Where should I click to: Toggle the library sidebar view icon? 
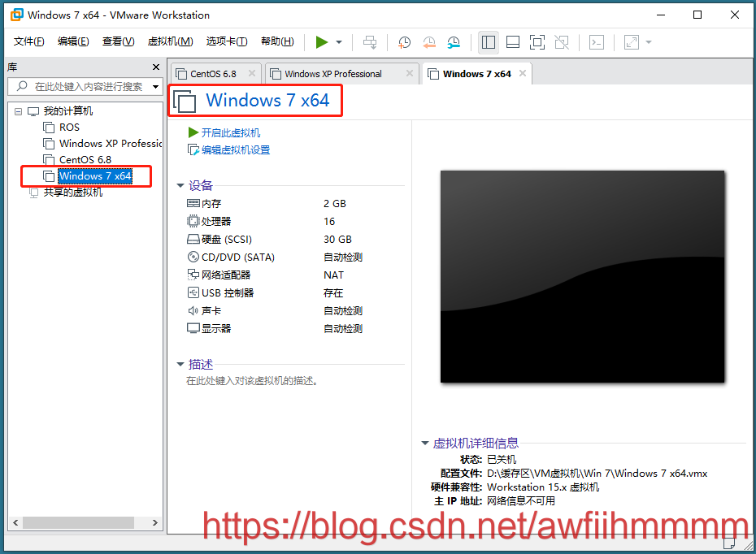pyautogui.click(x=489, y=42)
